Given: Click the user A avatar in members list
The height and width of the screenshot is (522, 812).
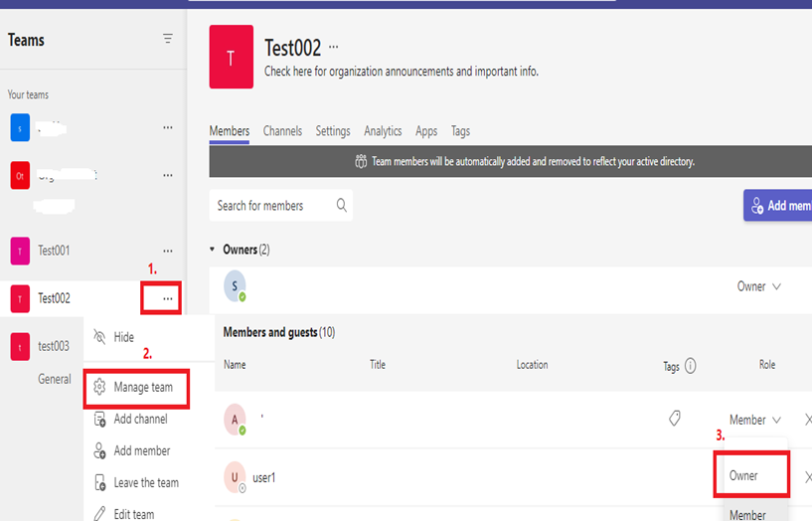Looking at the screenshot, I should pyautogui.click(x=235, y=420).
